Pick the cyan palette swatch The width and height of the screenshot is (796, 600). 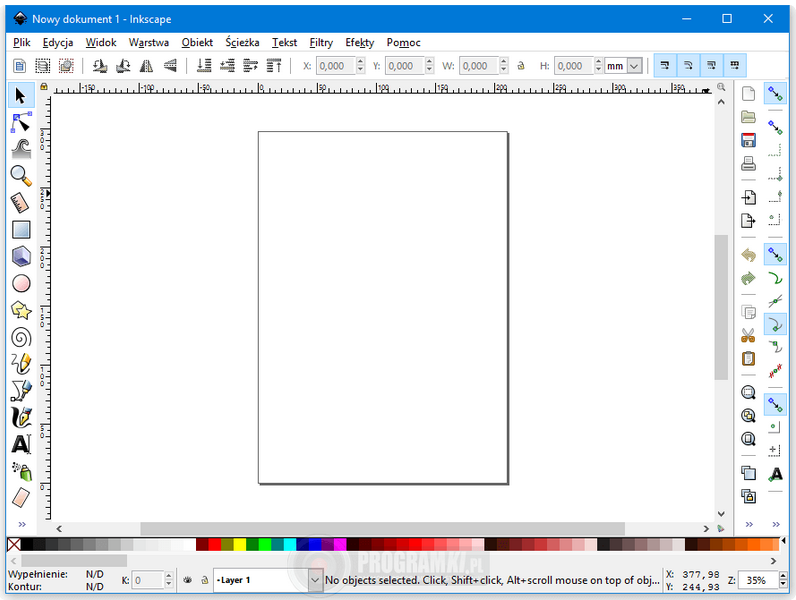tap(290, 545)
